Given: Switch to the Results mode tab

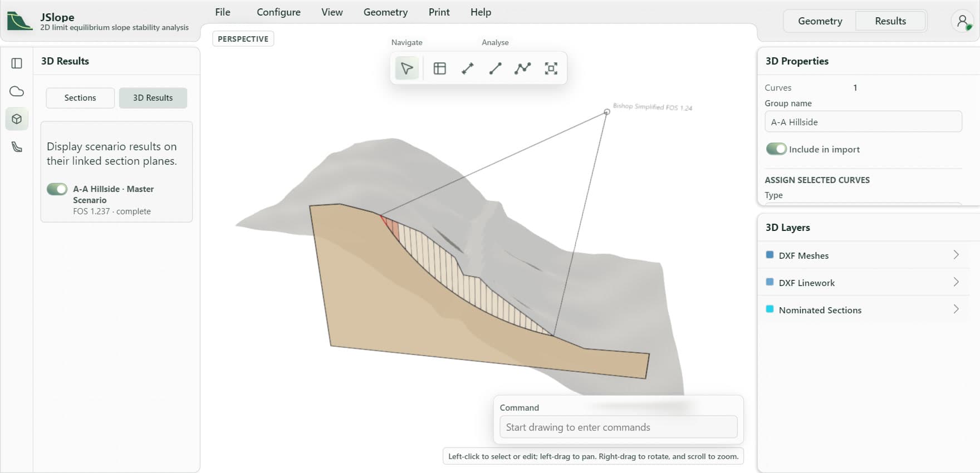Looking at the screenshot, I should (890, 21).
